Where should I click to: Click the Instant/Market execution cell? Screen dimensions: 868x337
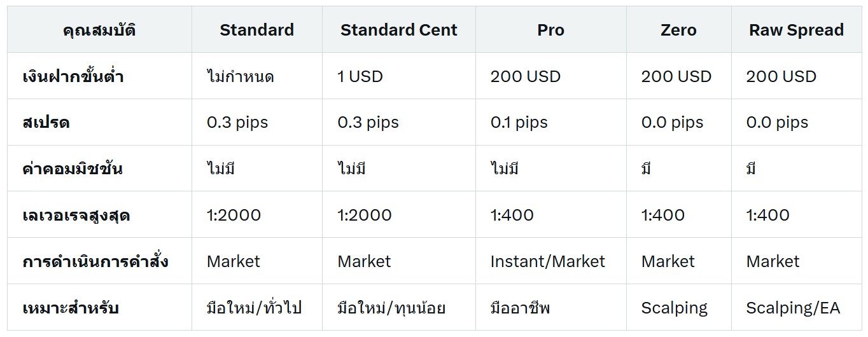tap(548, 261)
